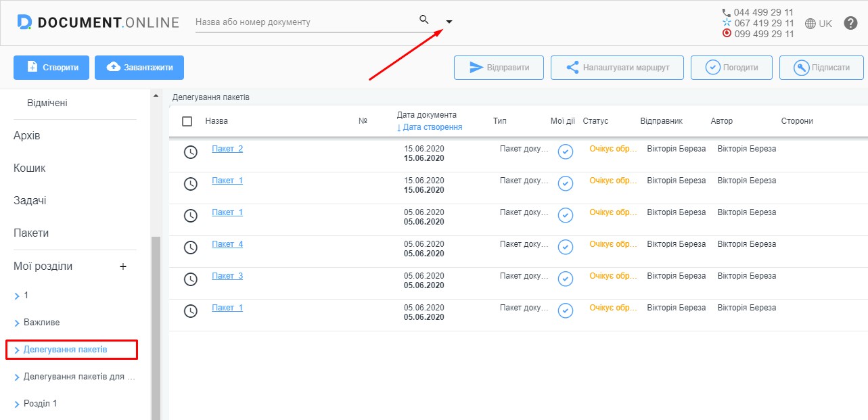The height and width of the screenshot is (420, 868).
Task: Click Очікує обр… status in Пакет_2 row
Action: point(613,149)
